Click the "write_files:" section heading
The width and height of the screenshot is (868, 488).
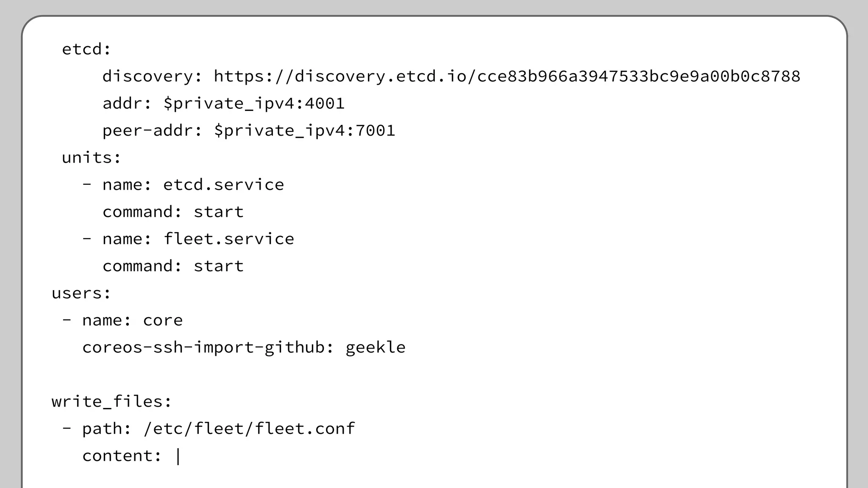pyautogui.click(x=112, y=402)
